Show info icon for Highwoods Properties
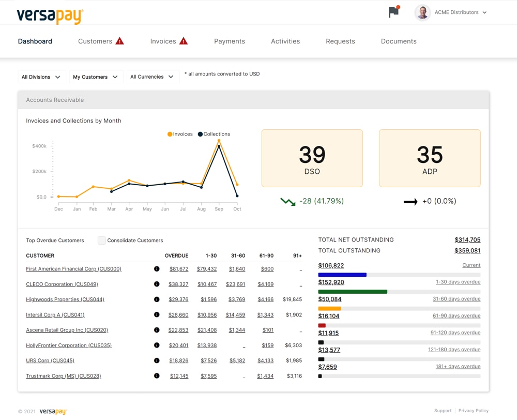Screen dimensions: 517x420 [157, 299]
